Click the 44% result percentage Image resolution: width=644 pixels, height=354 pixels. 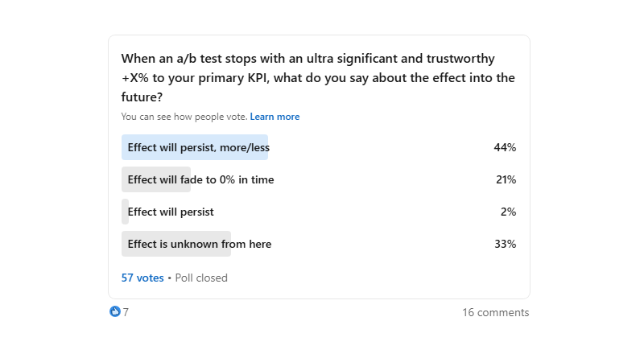click(505, 147)
